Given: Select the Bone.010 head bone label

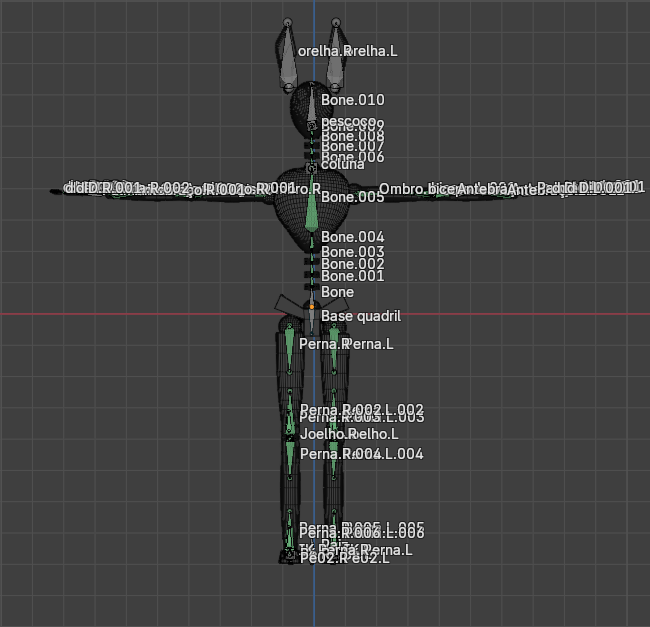Looking at the screenshot, I should click(x=352, y=100).
